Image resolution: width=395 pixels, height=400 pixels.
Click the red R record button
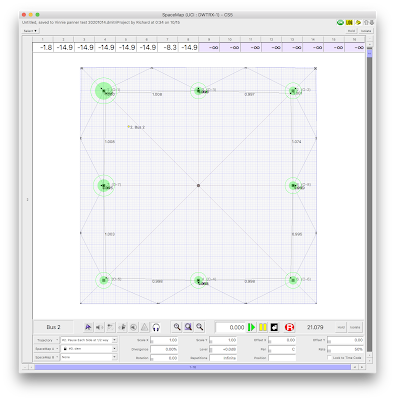(x=289, y=327)
